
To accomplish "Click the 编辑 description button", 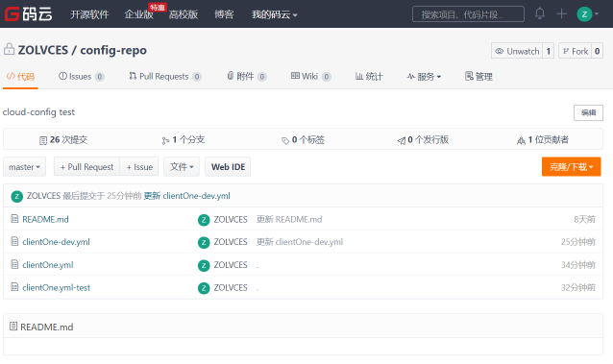I will tap(588, 112).
